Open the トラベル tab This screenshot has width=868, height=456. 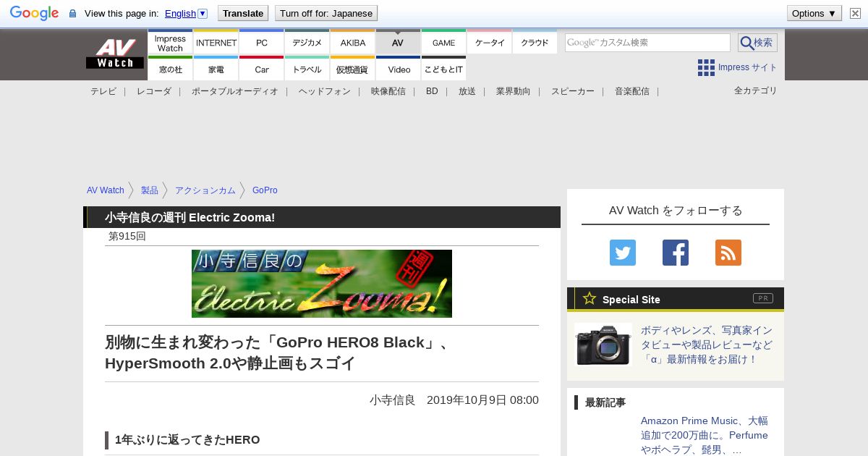(307, 69)
